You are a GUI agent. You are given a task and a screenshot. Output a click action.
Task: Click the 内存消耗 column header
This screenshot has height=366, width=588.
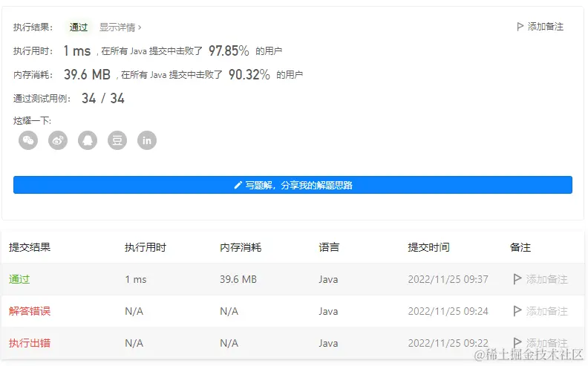tap(241, 247)
